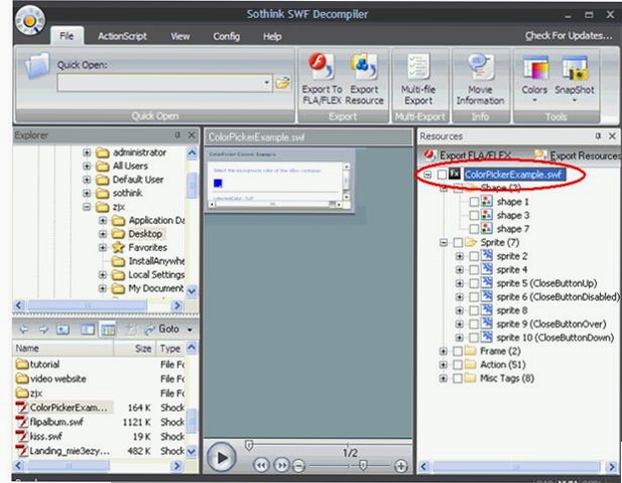Switch to the File ribbon tab

(67, 36)
